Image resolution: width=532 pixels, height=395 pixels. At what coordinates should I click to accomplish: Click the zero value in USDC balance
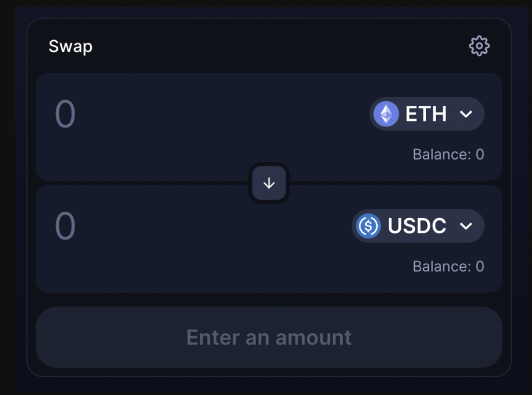[480, 267]
